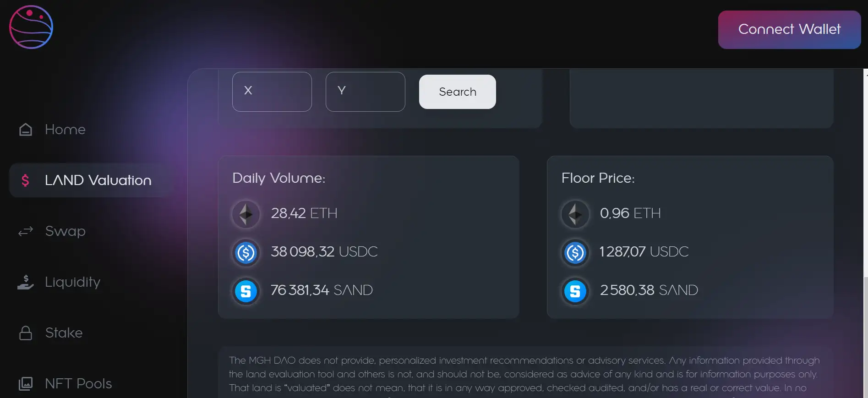This screenshot has width=868, height=398.
Task: Click the Floor Price SAND token icon
Action: [575, 291]
